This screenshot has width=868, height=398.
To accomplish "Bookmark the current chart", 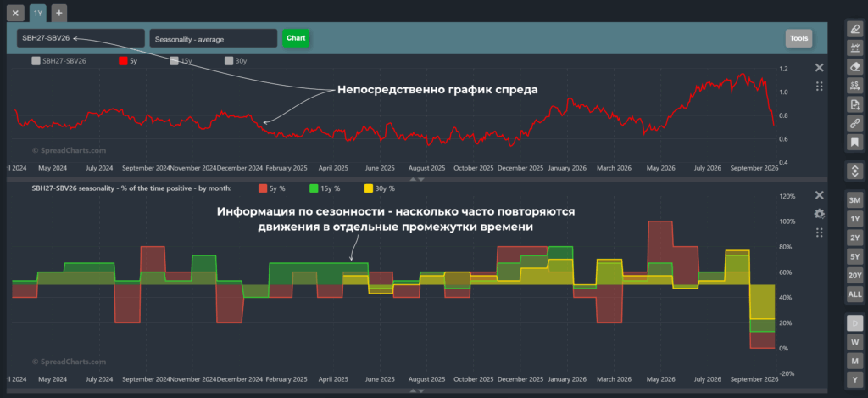I will [x=854, y=143].
